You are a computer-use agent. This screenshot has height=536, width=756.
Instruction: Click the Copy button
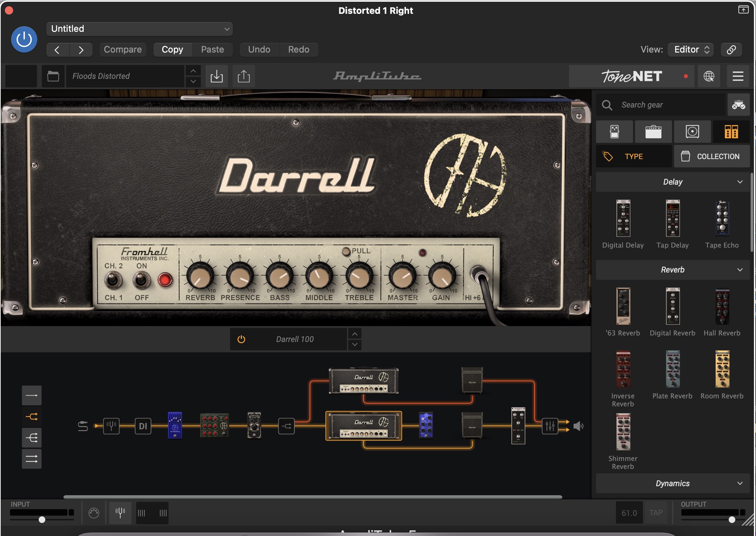172,50
